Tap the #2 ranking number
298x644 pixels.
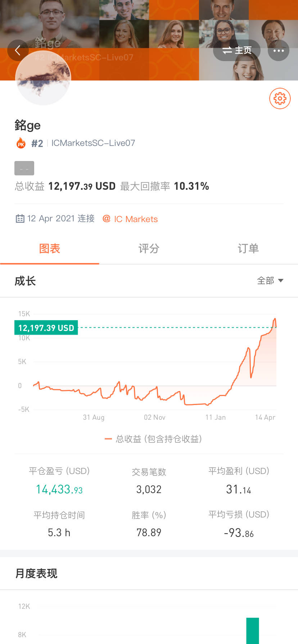tap(37, 143)
